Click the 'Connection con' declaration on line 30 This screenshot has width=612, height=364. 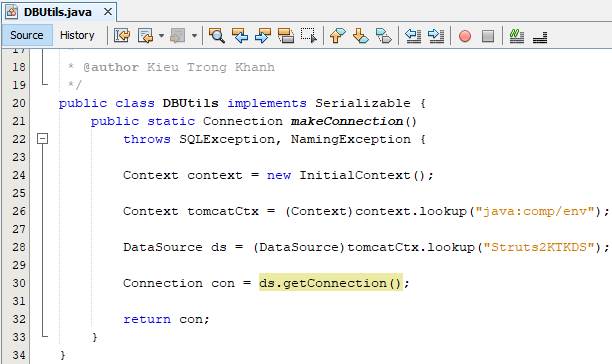tap(179, 283)
